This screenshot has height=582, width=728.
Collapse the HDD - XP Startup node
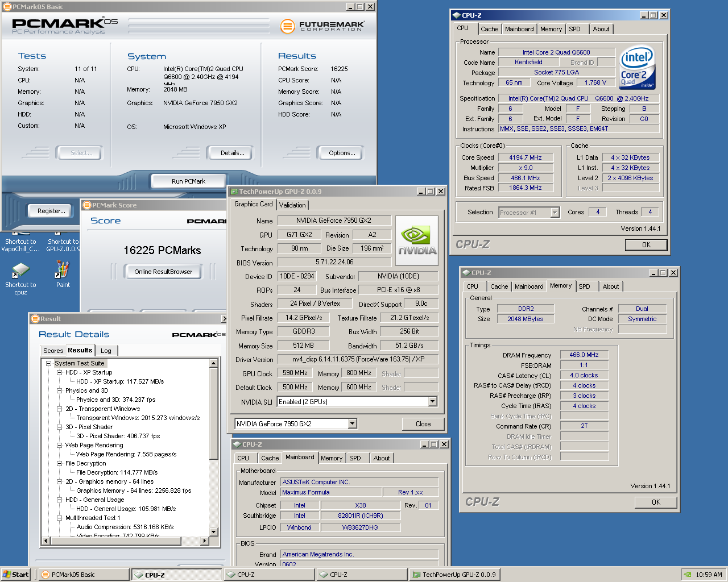59,372
